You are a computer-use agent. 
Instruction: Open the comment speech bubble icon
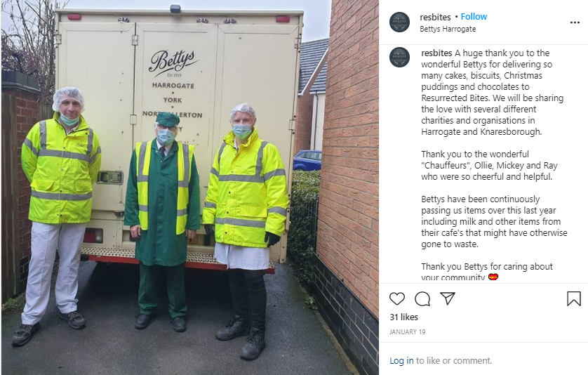click(422, 298)
